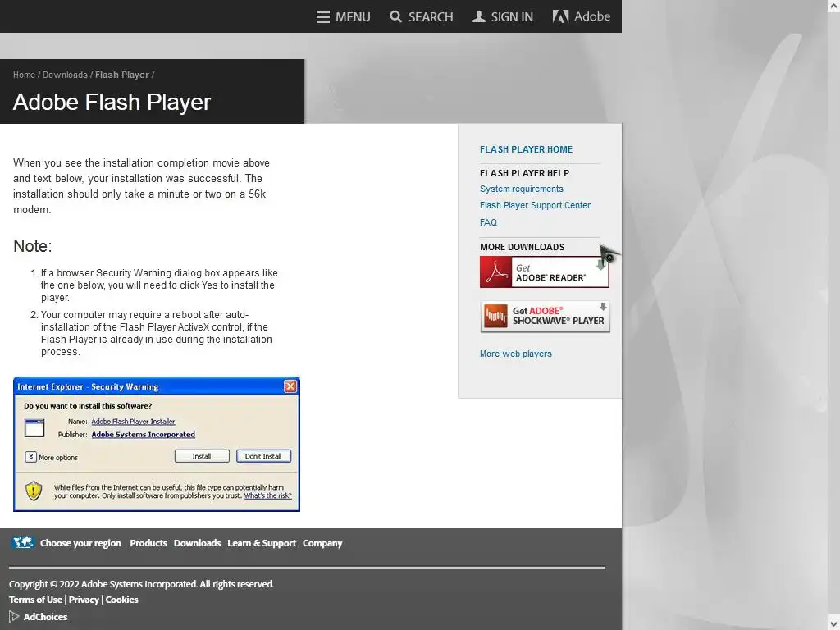Click scrollbar down arrow at bottom right

pyautogui.click(x=833, y=624)
